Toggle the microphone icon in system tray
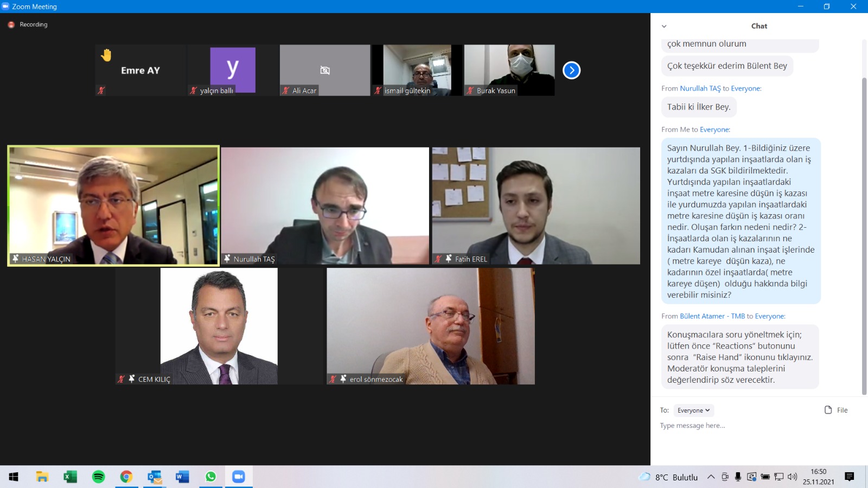This screenshot has height=488, width=868. pyautogui.click(x=738, y=477)
